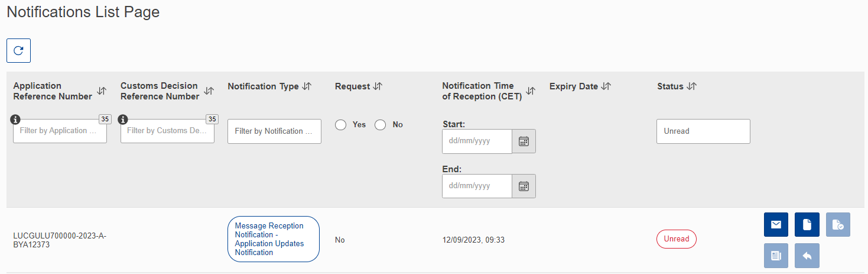Open the Status filter dropdown showing Unread
The height and width of the screenshot is (274, 868).
(x=703, y=131)
